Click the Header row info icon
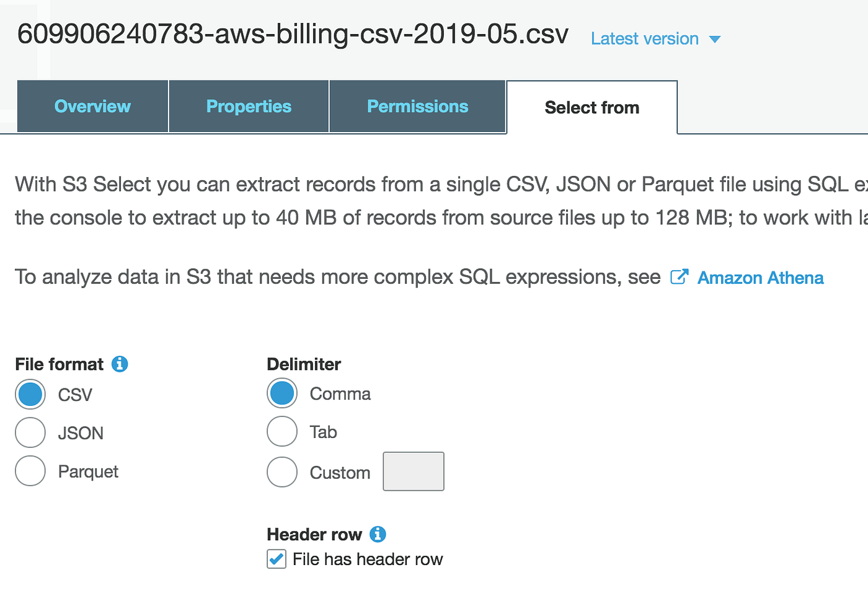 pos(378,534)
